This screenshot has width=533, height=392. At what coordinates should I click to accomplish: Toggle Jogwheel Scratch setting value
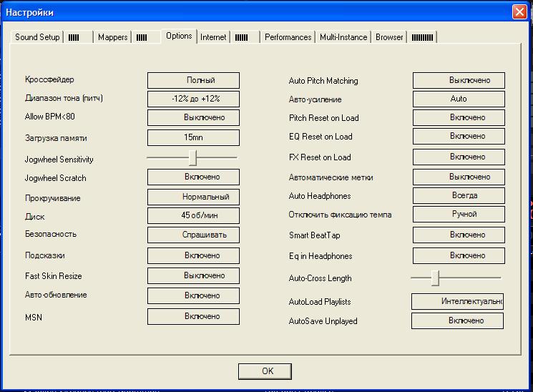coord(193,177)
